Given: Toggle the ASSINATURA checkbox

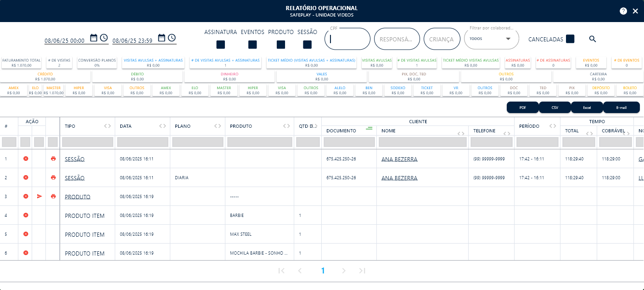Looking at the screenshot, I should point(221,45).
